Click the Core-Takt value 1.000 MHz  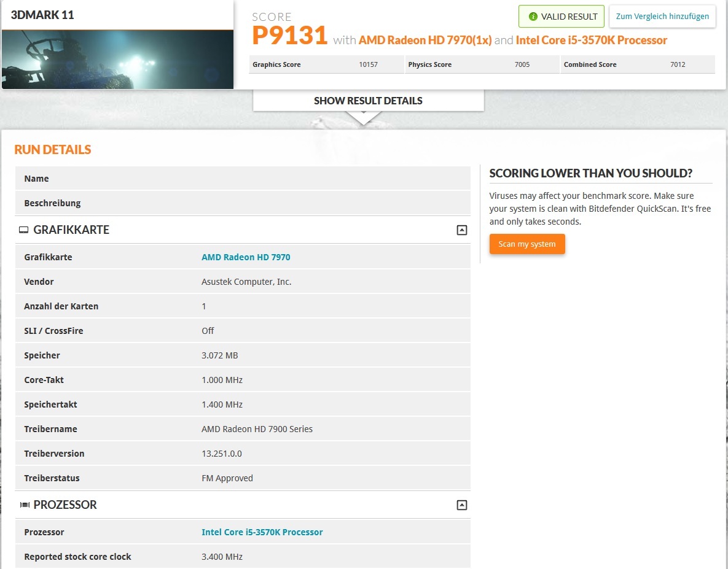click(222, 380)
